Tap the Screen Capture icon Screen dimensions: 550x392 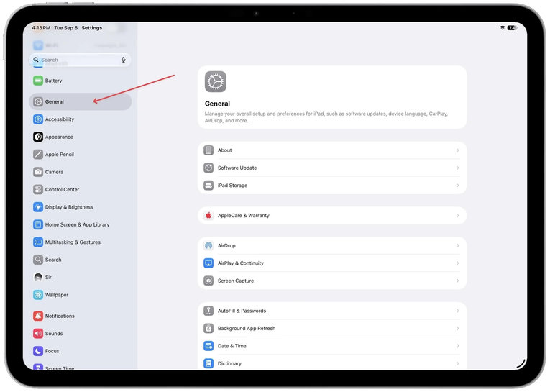208,281
